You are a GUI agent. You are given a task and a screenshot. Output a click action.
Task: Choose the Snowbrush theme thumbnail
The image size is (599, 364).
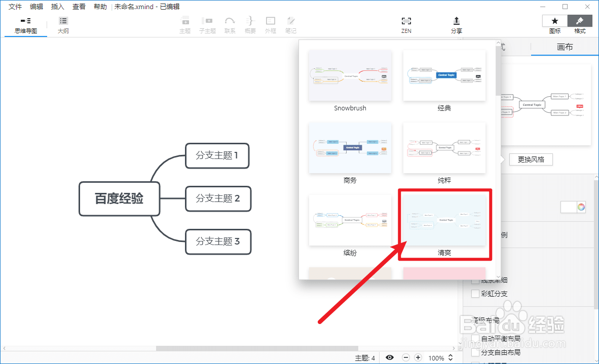pos(350,75)
